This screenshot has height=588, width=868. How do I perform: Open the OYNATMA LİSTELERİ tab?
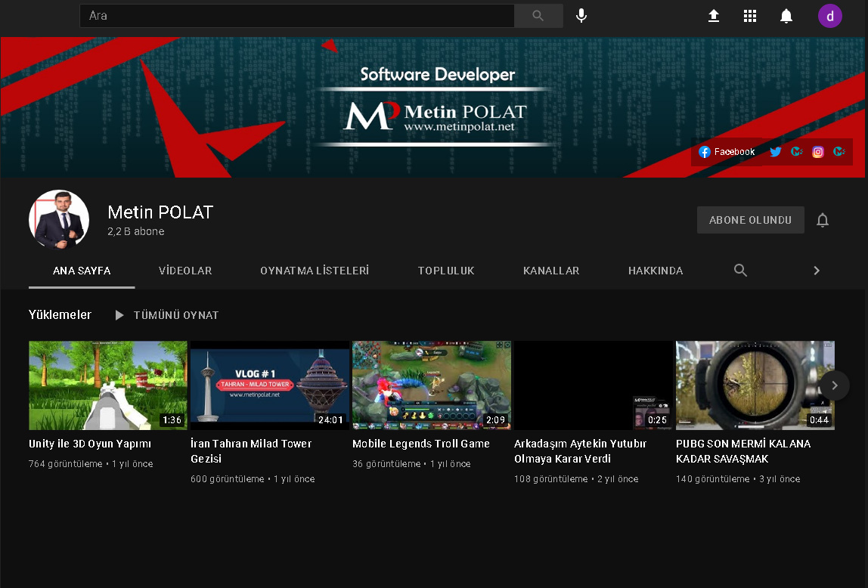point(315,271)
